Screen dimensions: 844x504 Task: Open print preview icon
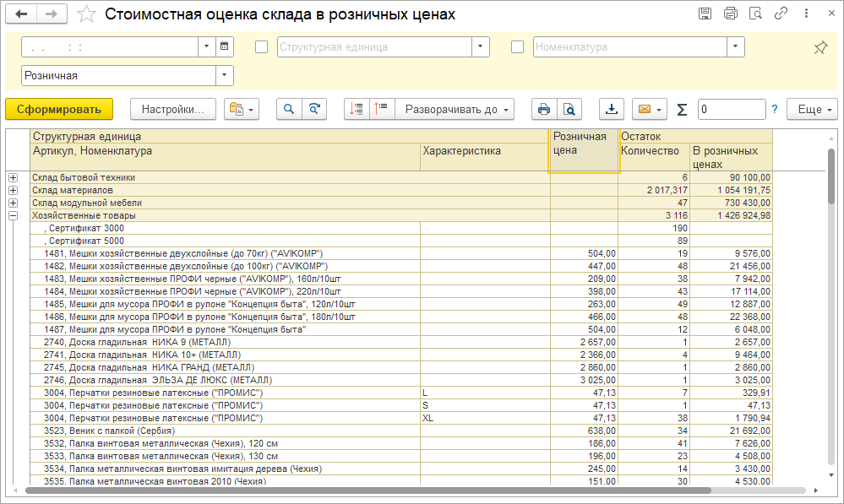[569, 109]
